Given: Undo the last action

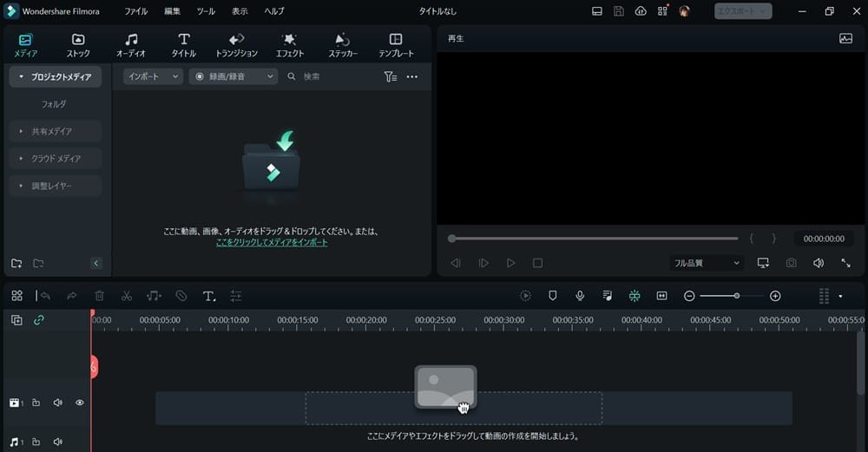Looking at the screenshot, I should click(x=45, y=297).
